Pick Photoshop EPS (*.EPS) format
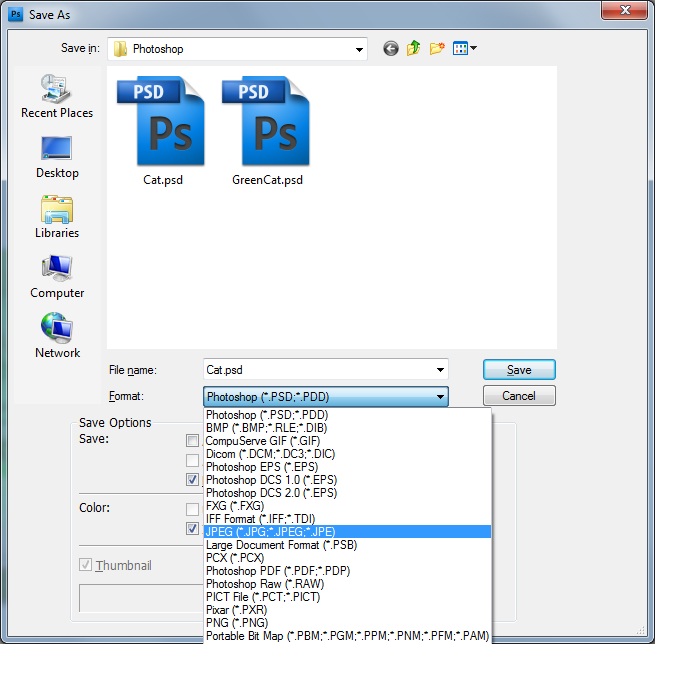Viewport: 689px width, 696px height. (x=347, y=467)
